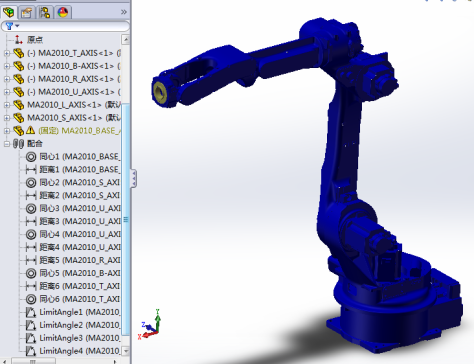This screenshot has height=364, width=474.
Task: Select concentric mate 同心2 icon
Action: click(x=31, y=183)
